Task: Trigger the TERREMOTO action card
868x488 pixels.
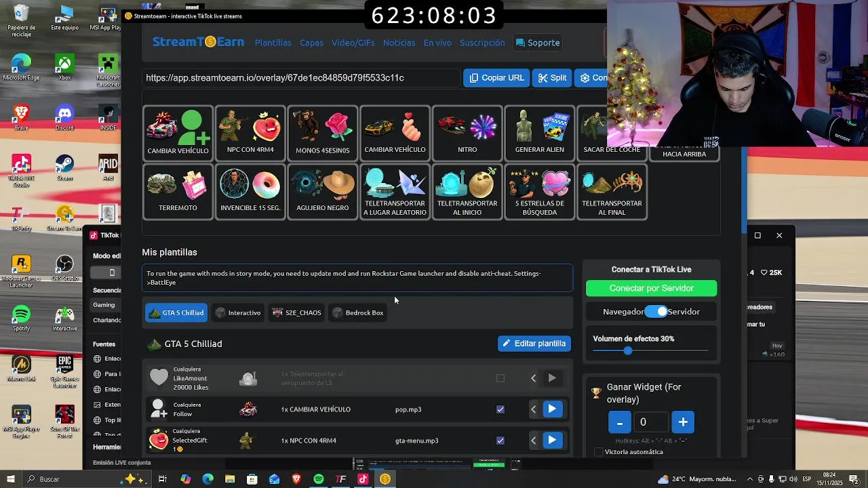Action: pos(178,192)
